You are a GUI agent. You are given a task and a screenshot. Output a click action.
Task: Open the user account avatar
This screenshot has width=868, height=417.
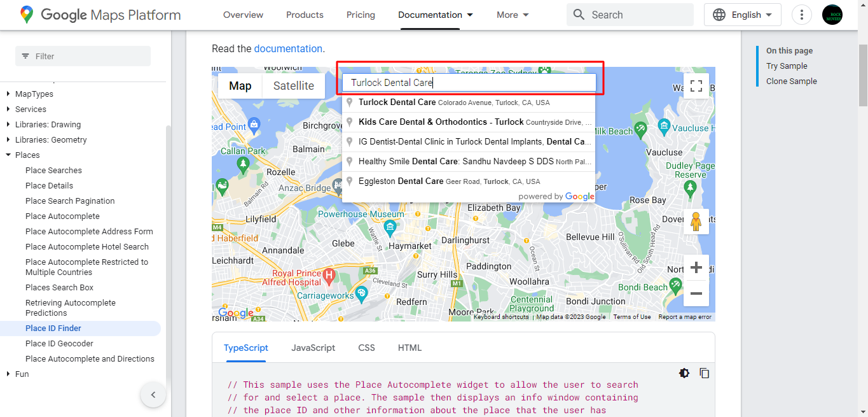pos(832,15)
